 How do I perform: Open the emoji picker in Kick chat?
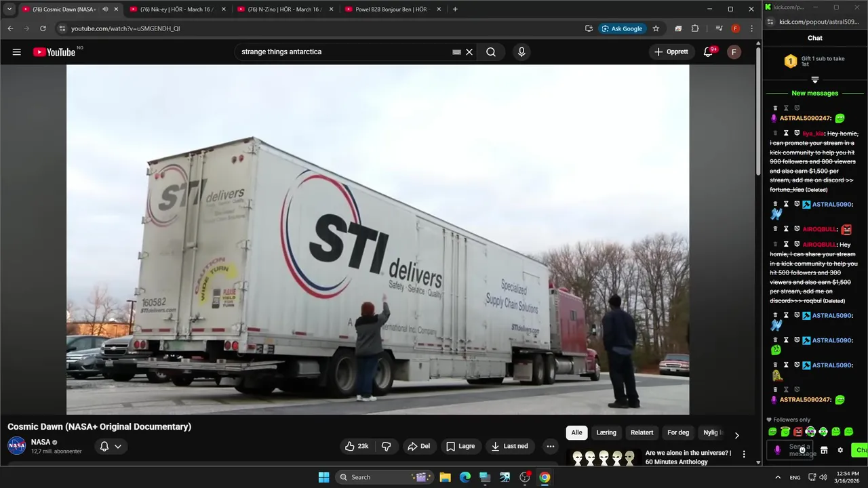802,450
